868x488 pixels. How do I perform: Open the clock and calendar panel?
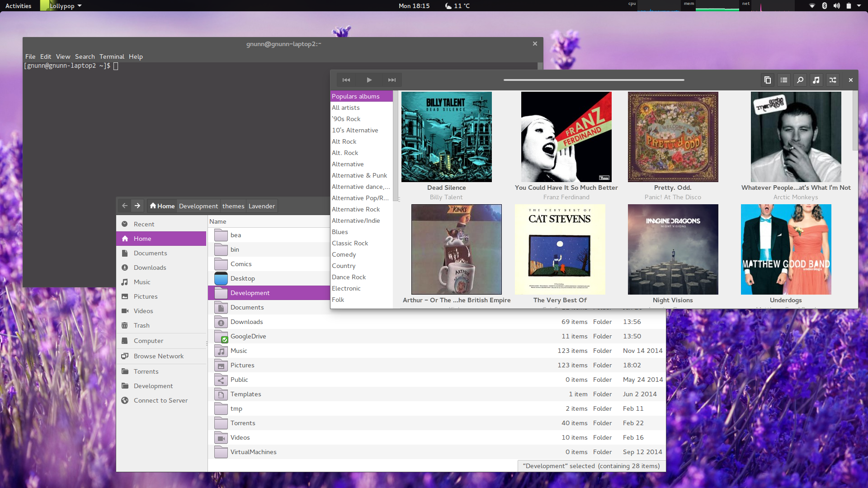(414, 6)
